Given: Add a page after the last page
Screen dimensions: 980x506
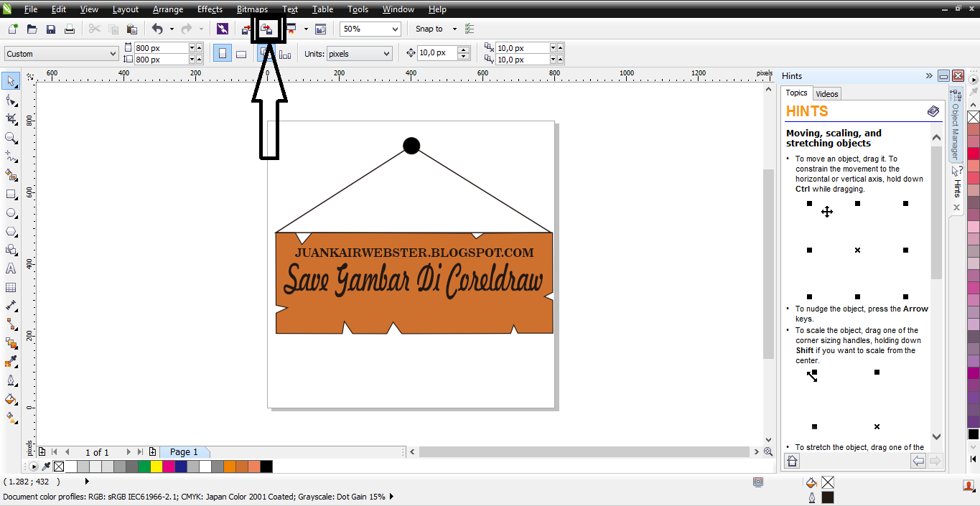Looking at the screenshot, I should [x=152, y=452].
